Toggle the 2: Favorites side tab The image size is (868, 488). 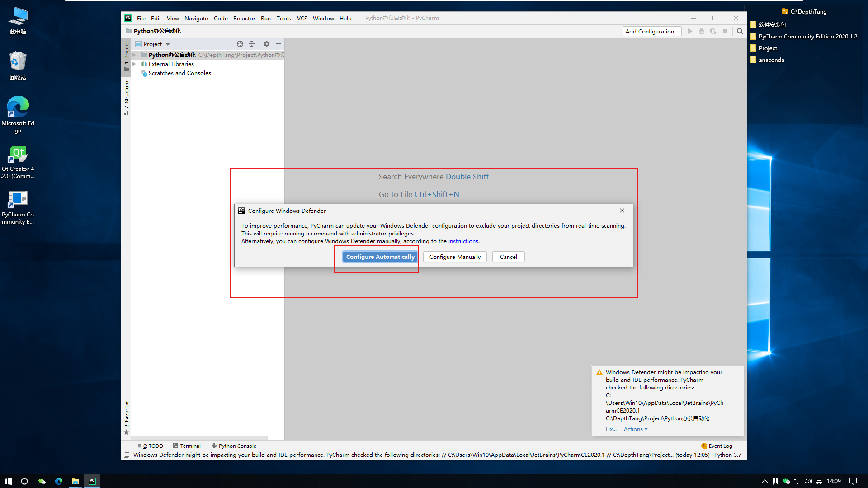pyautogui.click(x=126, y=418)
